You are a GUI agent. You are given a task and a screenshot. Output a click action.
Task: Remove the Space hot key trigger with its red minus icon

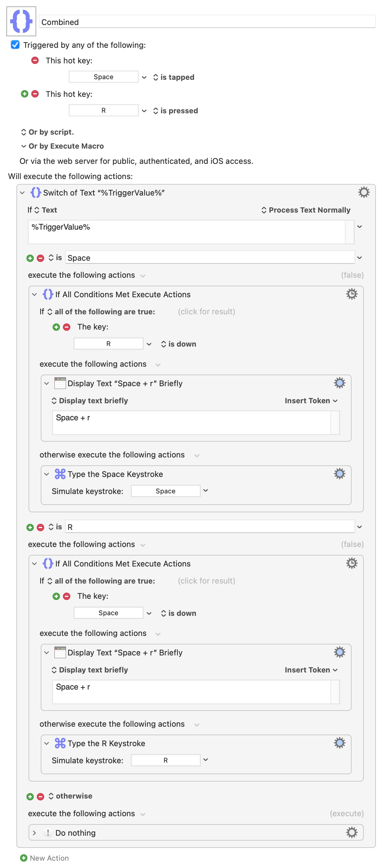(x=35, y=60)
